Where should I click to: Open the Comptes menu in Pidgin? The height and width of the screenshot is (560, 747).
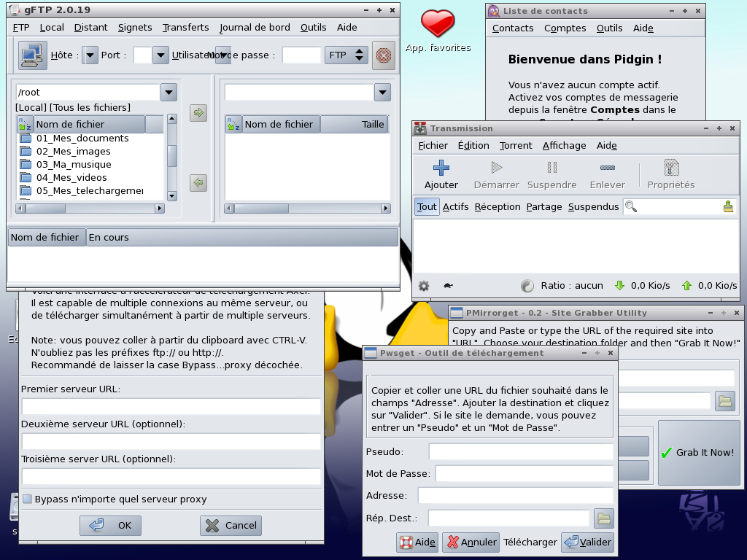[565, 28]
